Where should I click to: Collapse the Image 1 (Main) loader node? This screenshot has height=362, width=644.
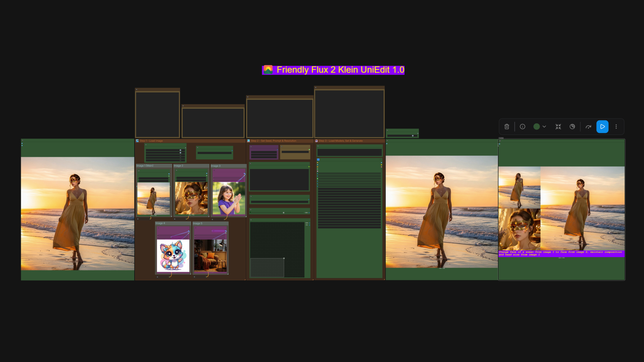click(139, 171)
